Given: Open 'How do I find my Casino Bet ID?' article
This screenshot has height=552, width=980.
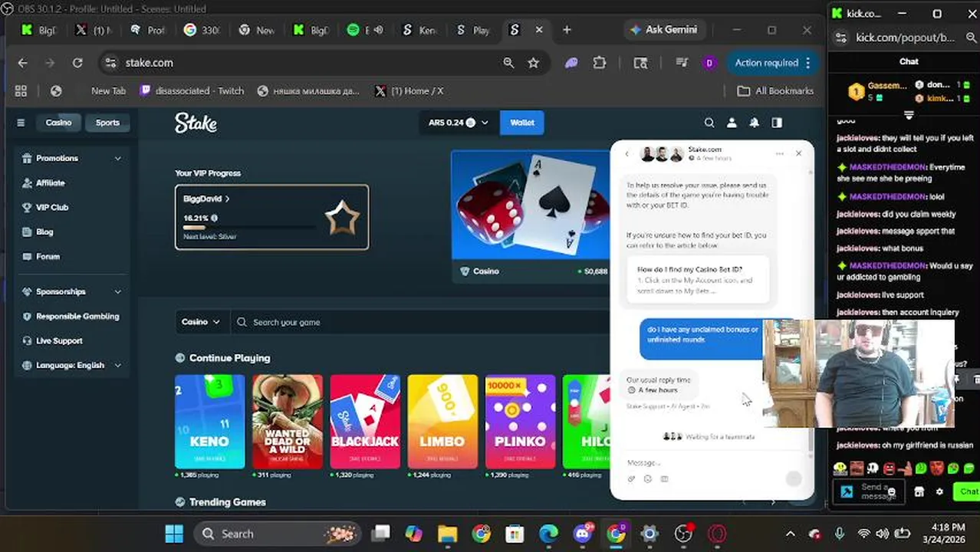Looking at the screenshot, I should tap(699, 280).
